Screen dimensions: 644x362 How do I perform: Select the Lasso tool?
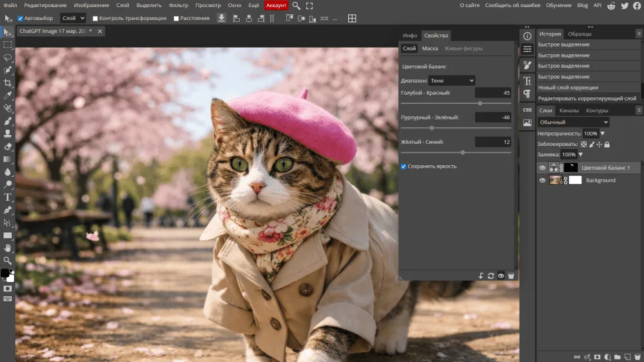click(8, 57)
